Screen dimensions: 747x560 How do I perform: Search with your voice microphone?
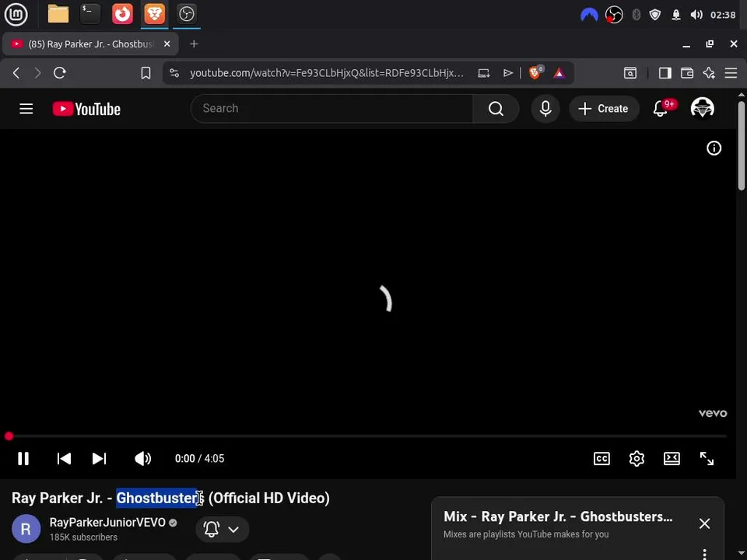[x=545, y=109]
